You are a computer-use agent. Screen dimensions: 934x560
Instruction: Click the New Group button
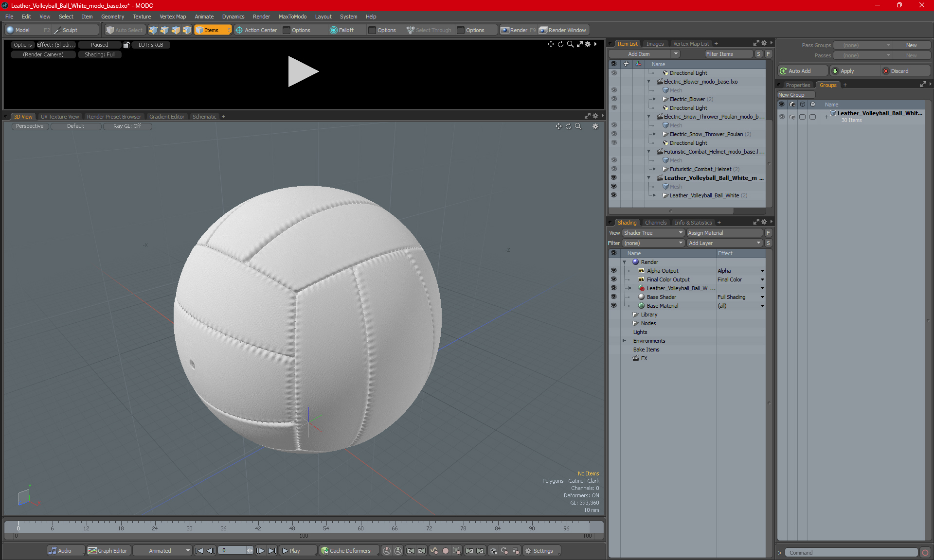pos(795,95)
